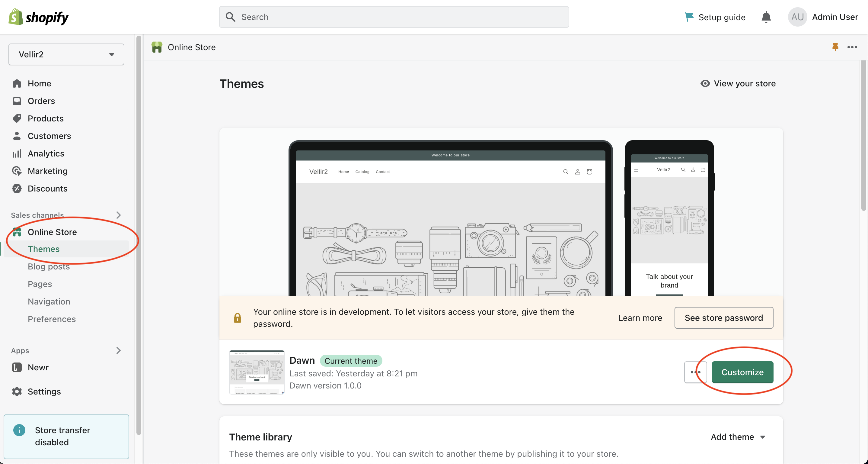Screen dimensions: 868x464
Task: Open the three-dot menu in Online Store header
Action: pos(852,47)
